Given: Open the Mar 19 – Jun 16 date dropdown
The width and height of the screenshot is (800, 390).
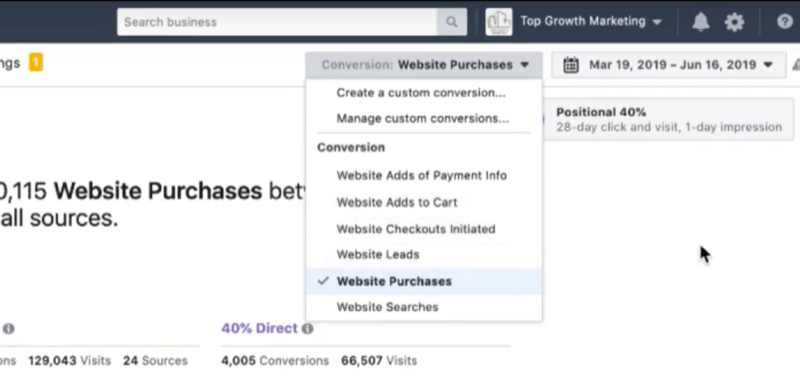Looking at the screenshot, I should click(668, 65).
